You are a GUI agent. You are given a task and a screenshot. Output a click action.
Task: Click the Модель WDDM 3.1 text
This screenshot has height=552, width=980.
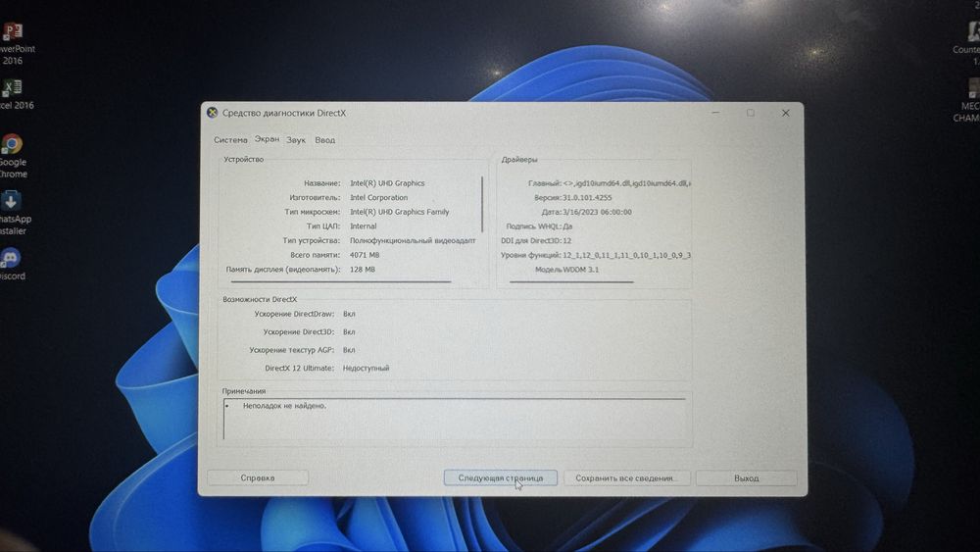tap(566, 270)
